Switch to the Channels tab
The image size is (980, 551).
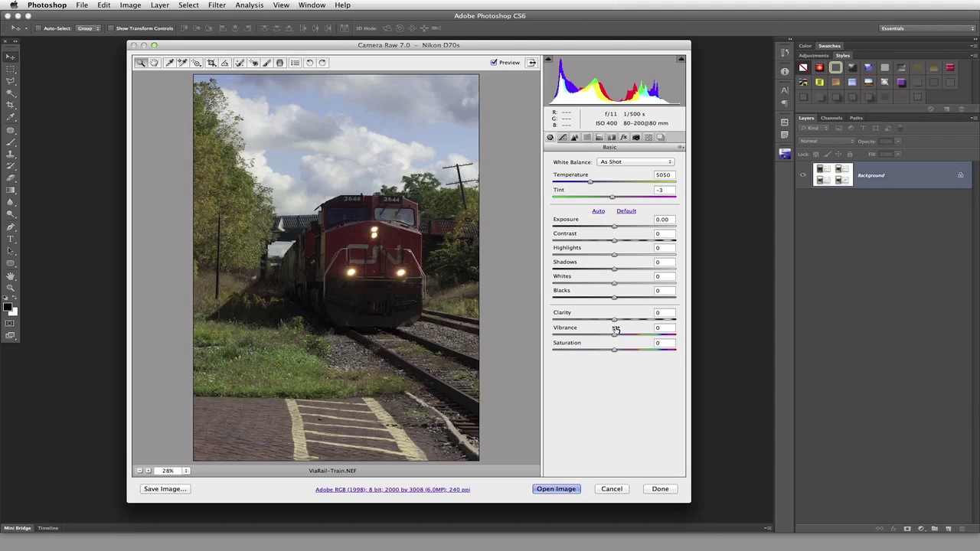(x=831, y=118)
